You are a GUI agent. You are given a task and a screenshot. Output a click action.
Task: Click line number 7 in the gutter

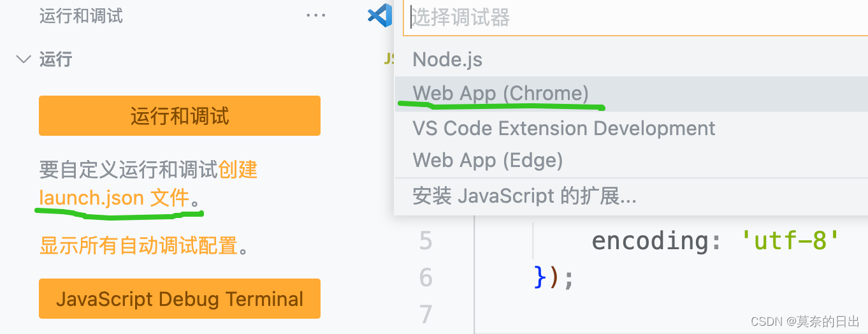point(426,314)
